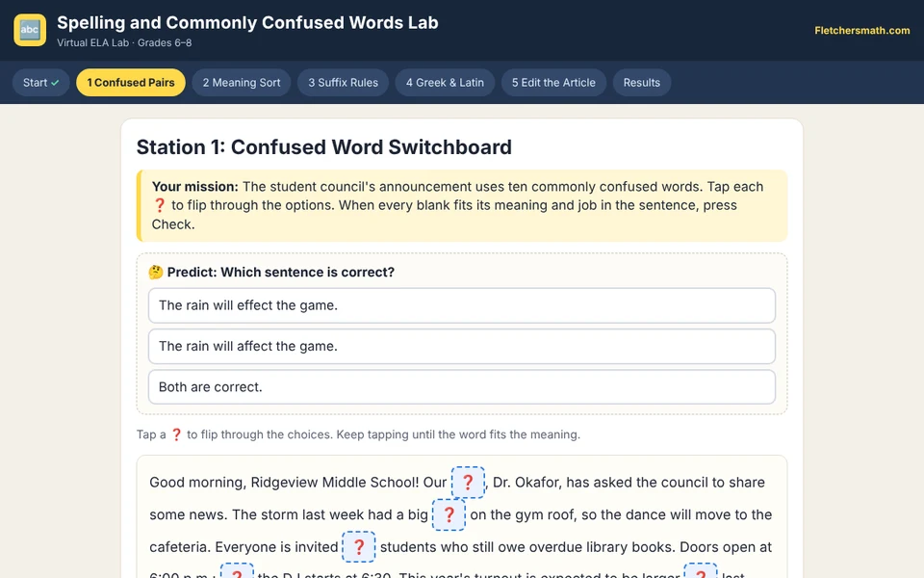Select the "Both are correct." option
This screenshot has height=578, width=924.
click(462, 387)
